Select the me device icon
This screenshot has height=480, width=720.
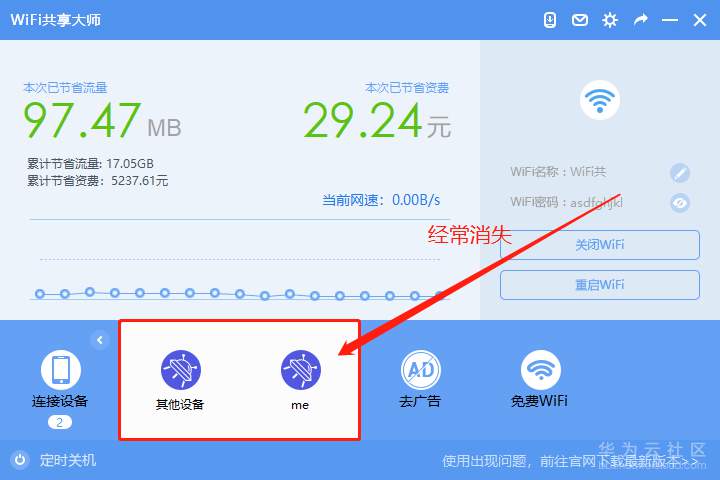tap(301, 370)
